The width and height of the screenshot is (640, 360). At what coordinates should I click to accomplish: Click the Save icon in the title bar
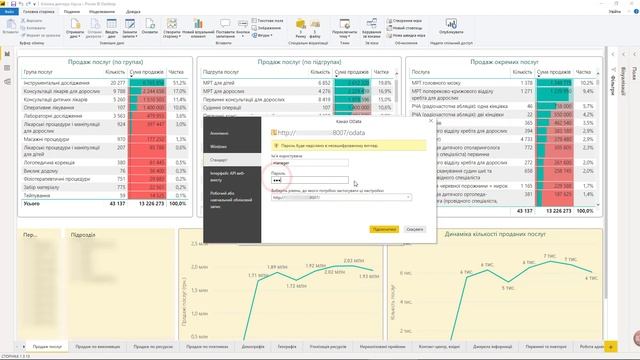point(13,4)
